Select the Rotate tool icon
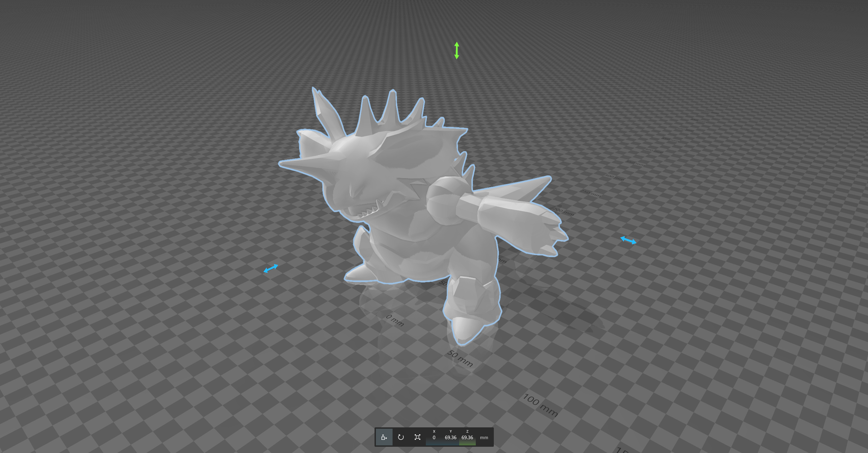This screenshot has width=868, height=453. tap(401, 437)
